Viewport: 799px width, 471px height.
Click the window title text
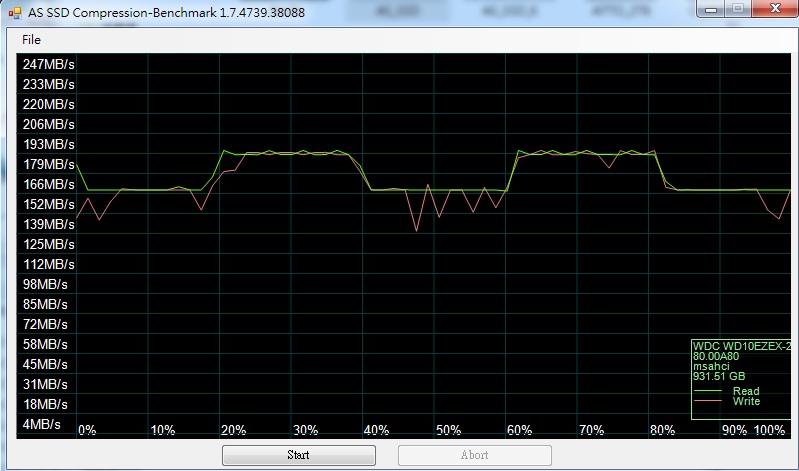pos(166,13)
